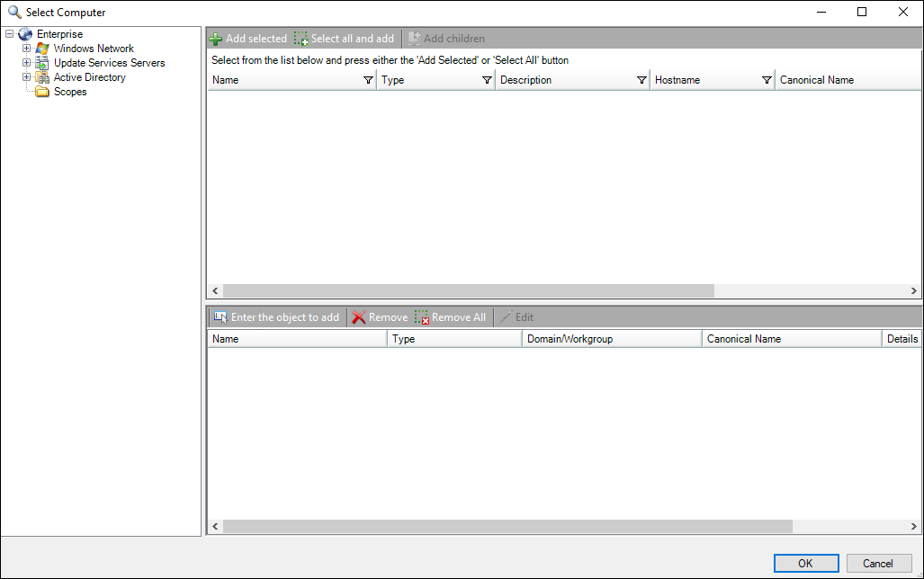Viewport: 924px width, 579px height.
Task: Click the Select all and add icon
Action: point(301,39)
